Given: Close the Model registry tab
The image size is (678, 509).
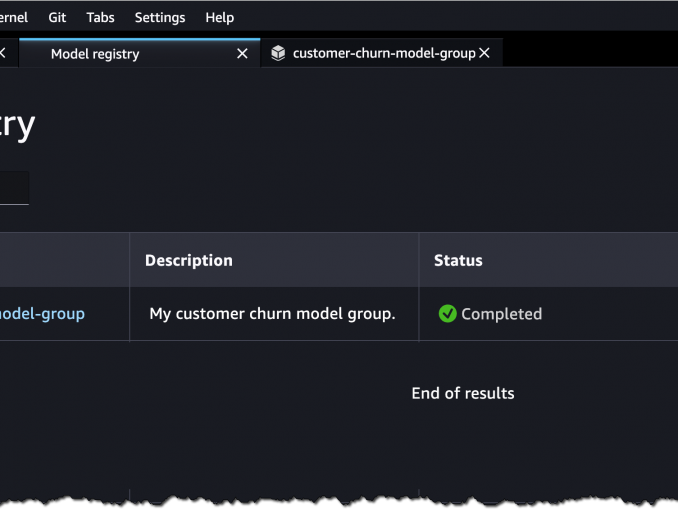Looking at the screenshot, I should click(x=242, y=54).
